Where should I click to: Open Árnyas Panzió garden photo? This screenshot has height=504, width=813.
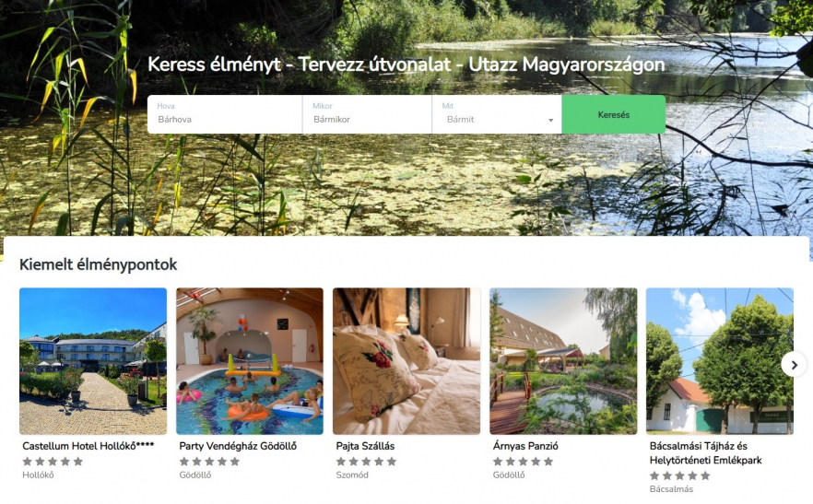(563, 361)
